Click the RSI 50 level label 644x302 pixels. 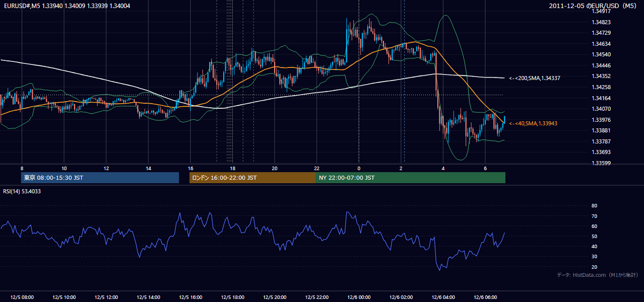pos(594,236)
